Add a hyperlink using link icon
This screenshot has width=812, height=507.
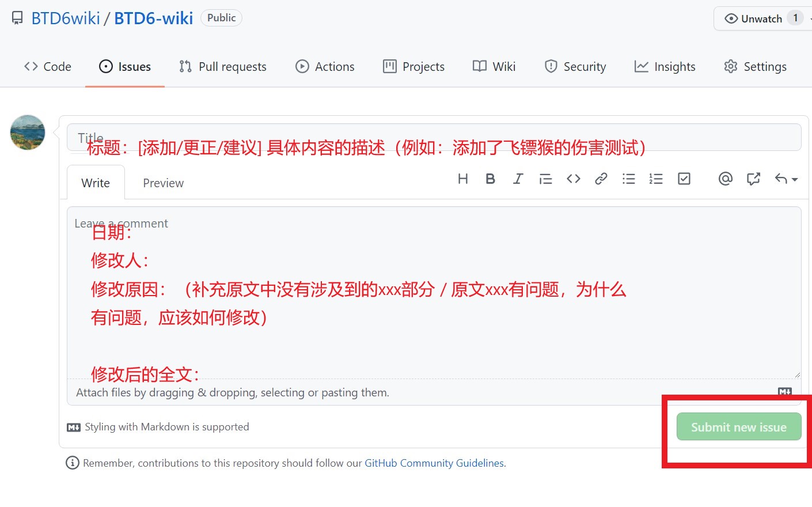pos(601,179)
